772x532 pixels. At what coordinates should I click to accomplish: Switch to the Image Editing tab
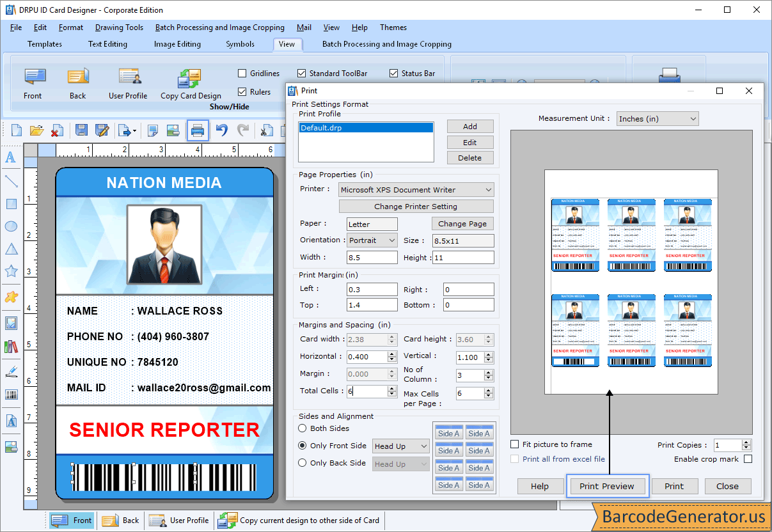[177, 44]
